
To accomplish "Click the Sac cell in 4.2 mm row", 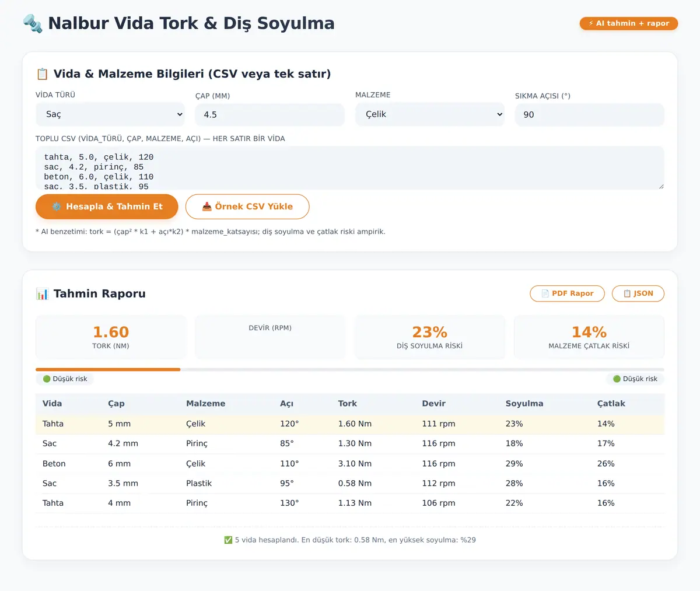I will pyautogui.click(x=50, y=444).
